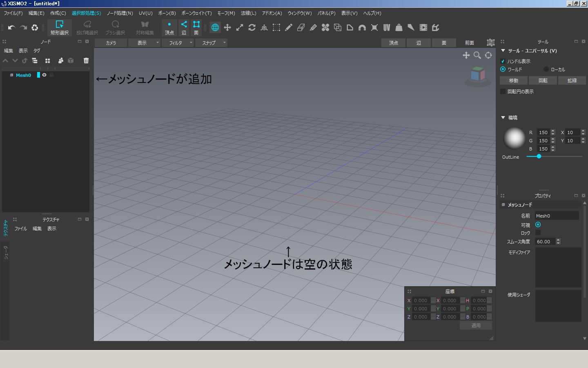Select the ローカル radio button
Screen dimensions: 588x368
(x=546, y=69)
